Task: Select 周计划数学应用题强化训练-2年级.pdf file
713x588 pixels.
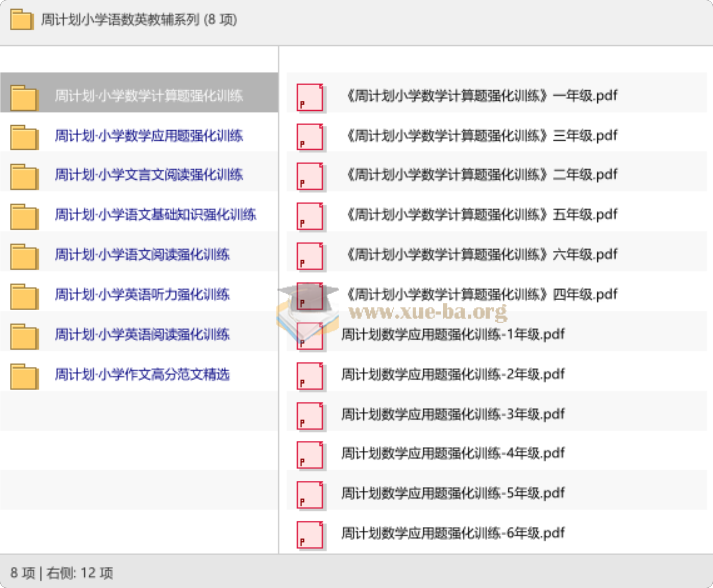Action: coord(453,375)
